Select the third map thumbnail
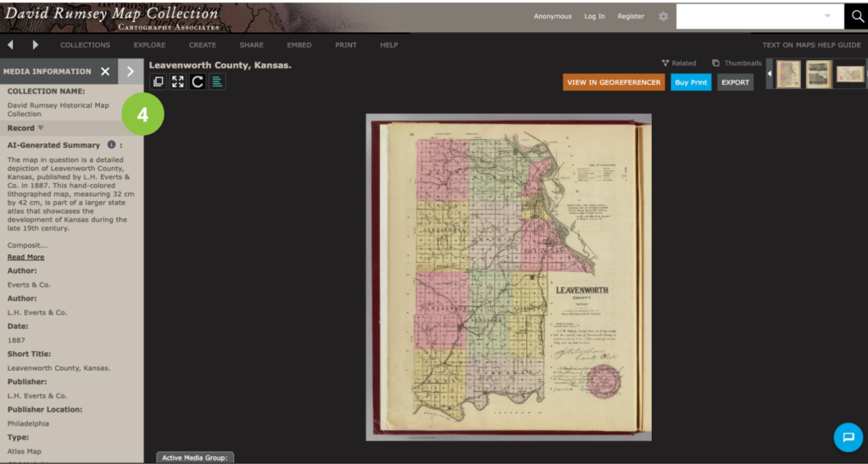This screenshot has width=868, height=464. point(849,74)
